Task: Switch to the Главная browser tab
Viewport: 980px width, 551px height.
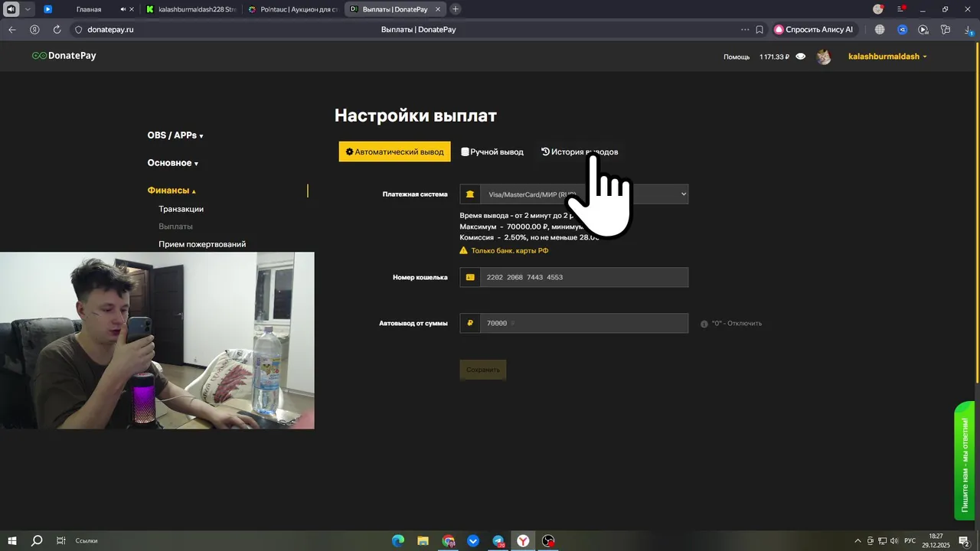Action: tap(89, 9)
